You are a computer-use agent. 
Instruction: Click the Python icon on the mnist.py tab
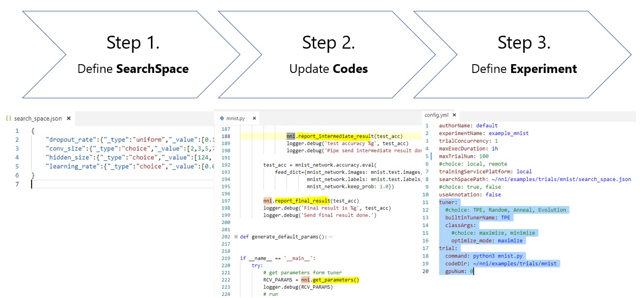(x=221, y=118)
